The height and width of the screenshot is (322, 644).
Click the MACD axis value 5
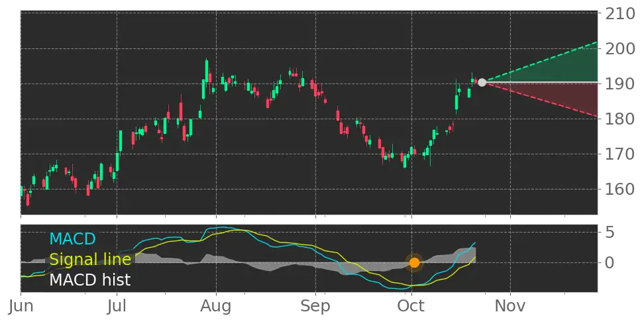[609, 233]
